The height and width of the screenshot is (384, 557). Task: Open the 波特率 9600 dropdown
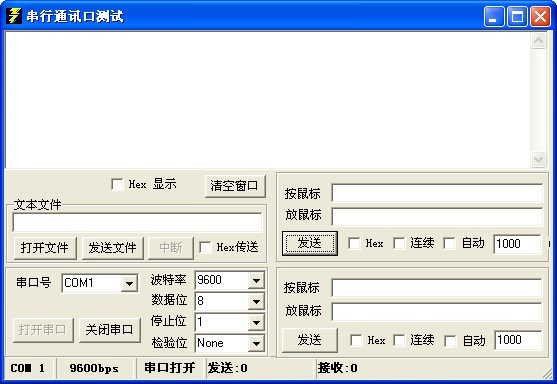tap(256, 281)
